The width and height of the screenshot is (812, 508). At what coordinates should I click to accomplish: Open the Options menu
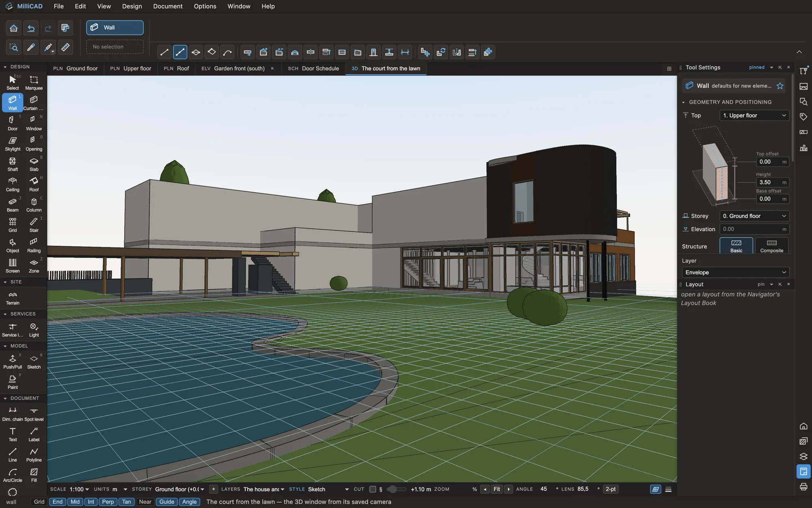point(205,6)
